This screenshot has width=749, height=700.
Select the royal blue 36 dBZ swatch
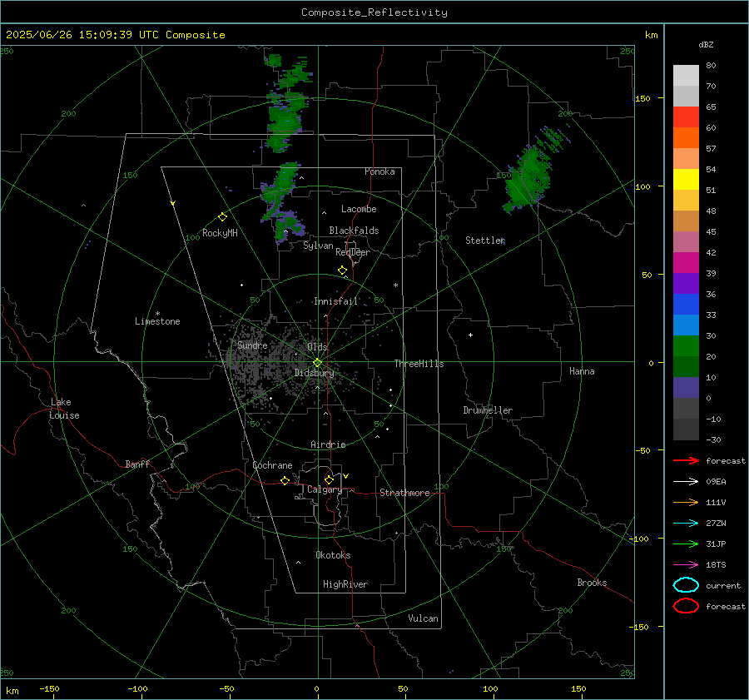(x=686, y=304)
